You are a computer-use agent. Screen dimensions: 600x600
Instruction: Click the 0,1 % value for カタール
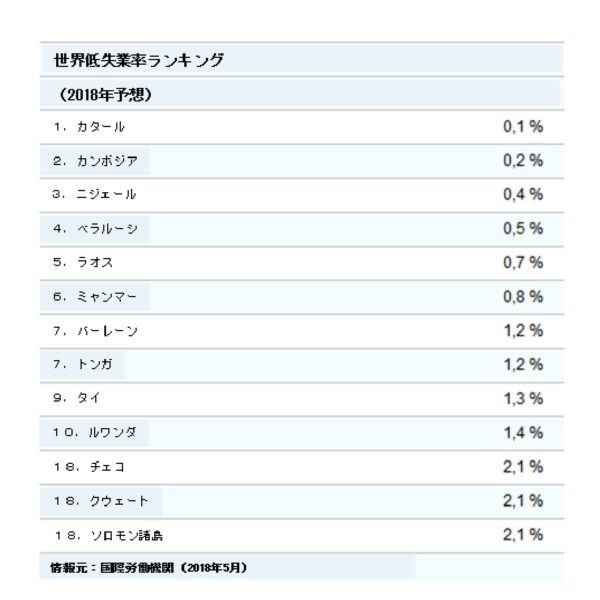pyautogui.click(x=523, y=127)
